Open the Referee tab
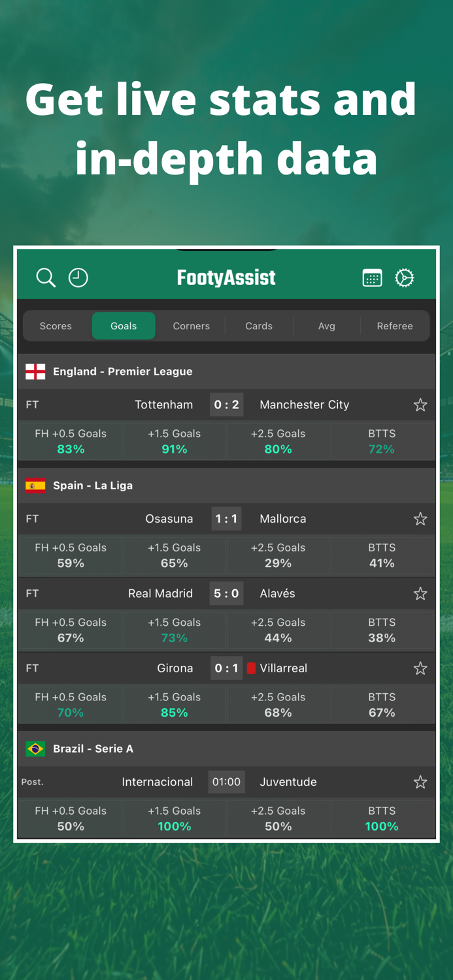Screen dimensions: 453x980 (395, 326)
